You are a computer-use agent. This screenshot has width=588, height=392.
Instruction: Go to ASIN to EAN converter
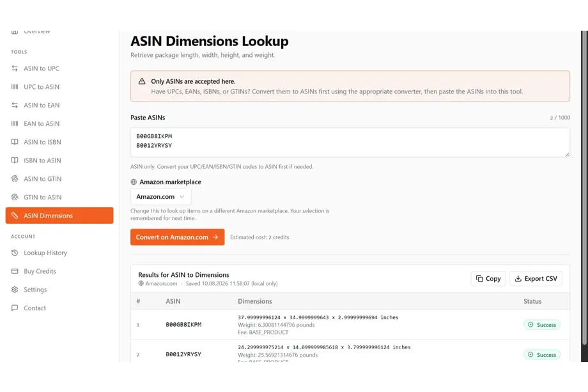(x=59, y=105)
